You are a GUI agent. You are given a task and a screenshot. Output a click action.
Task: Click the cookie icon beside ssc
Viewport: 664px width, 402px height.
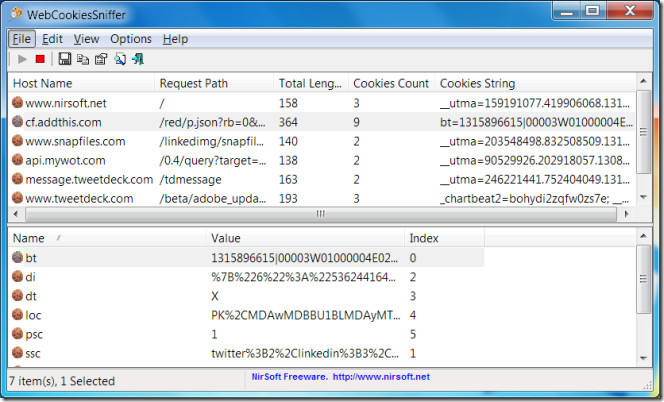17,352
